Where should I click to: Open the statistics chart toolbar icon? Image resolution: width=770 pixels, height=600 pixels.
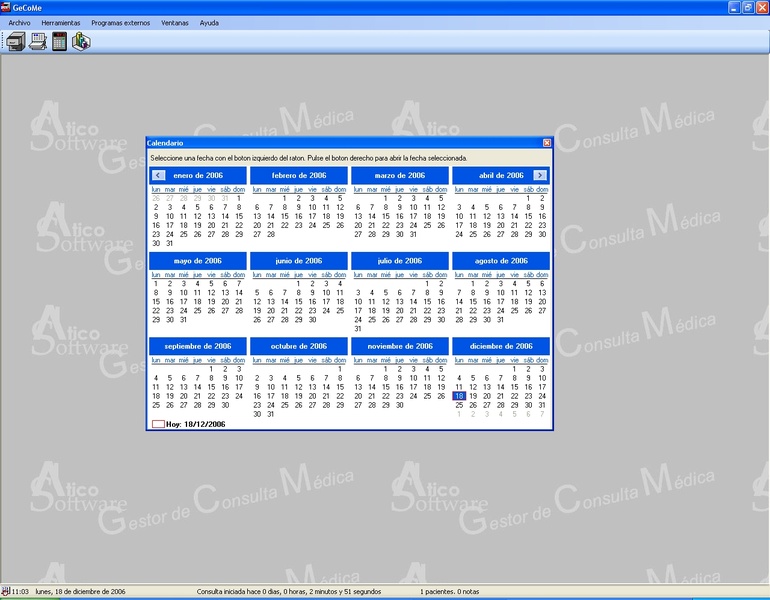click(x=81, y=42)
